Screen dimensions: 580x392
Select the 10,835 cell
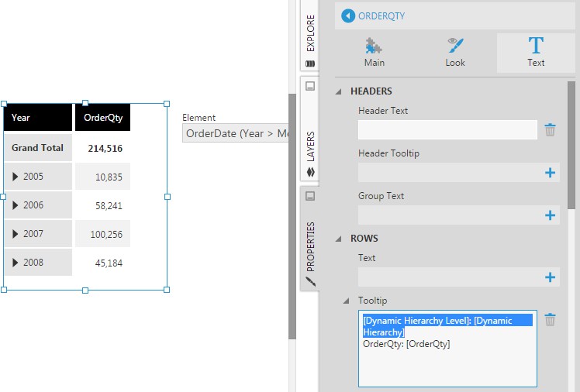pyautogui.click(x=102, y=177)
